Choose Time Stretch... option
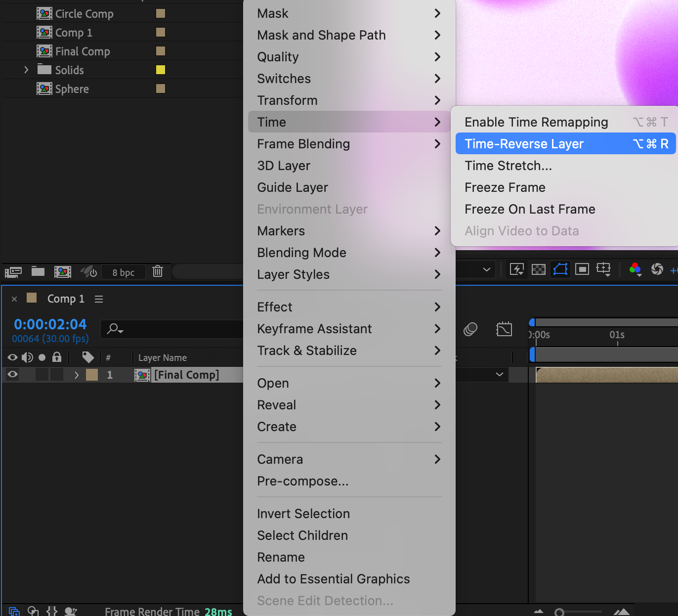Image resolution: width=678 pixels, height=616 pixels. pos(566,166)
